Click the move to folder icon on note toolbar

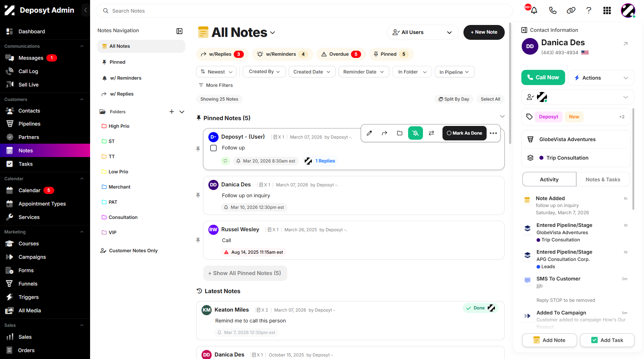click(x=399, y=133)
